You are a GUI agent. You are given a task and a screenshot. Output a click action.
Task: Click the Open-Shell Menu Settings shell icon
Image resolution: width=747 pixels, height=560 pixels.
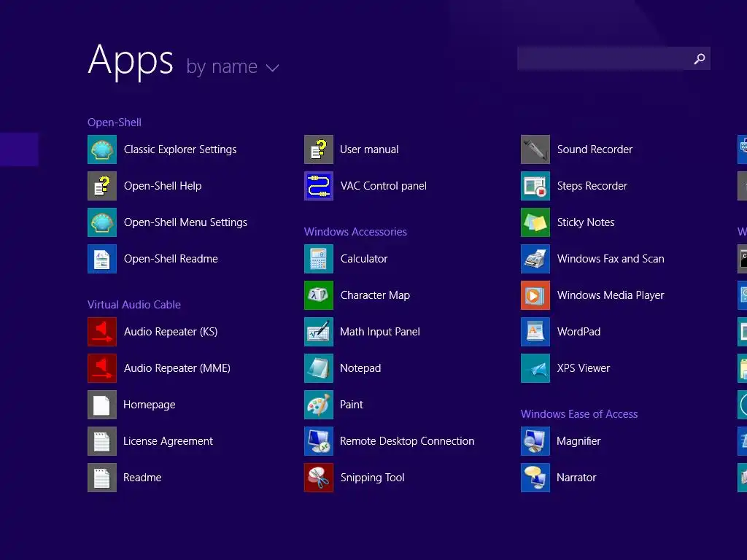pyautogui.click(x=102, y=222)
